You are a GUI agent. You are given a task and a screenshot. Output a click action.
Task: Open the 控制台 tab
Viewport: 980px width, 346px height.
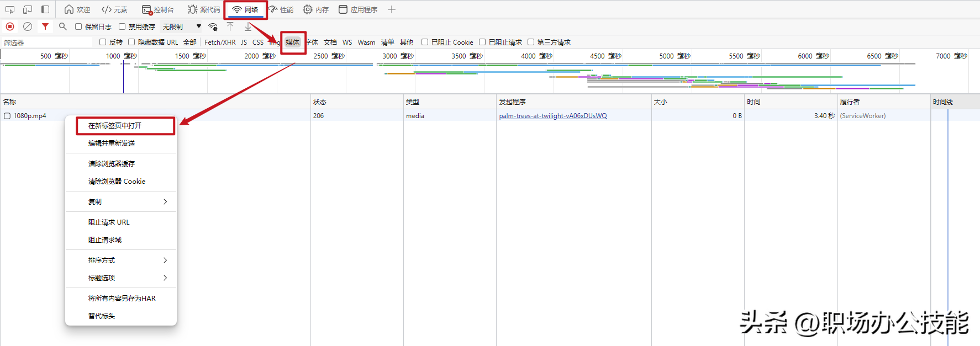point(157,9)
